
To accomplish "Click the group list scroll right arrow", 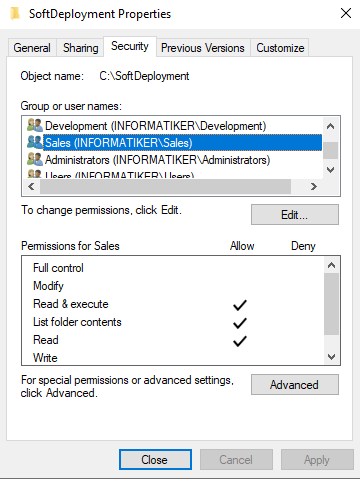I will click(x=313, y=187).
